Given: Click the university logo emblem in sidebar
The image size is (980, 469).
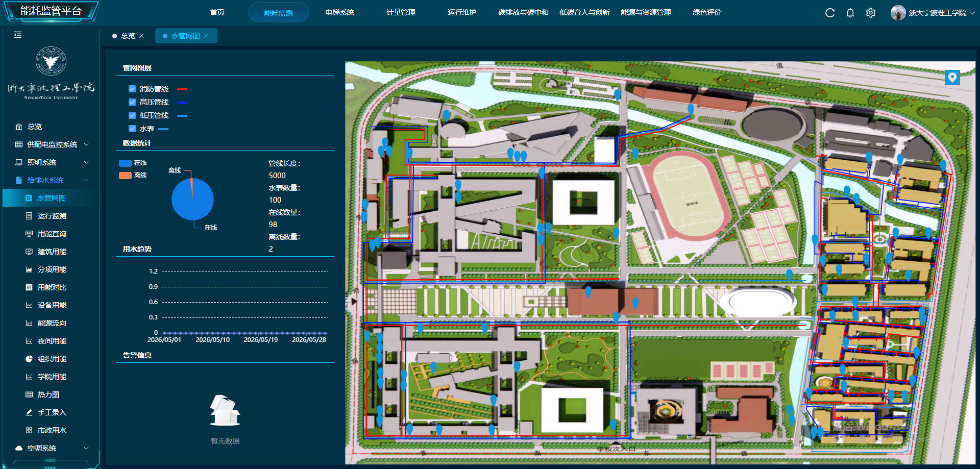Looking at the screenshot, I should tap(51, 61).
